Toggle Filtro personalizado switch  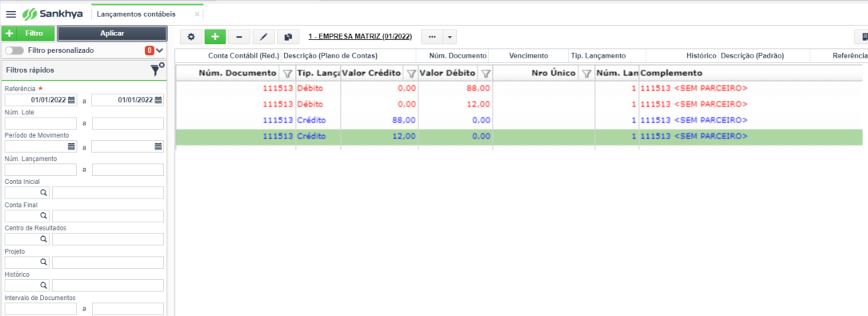tap(14, 50)
